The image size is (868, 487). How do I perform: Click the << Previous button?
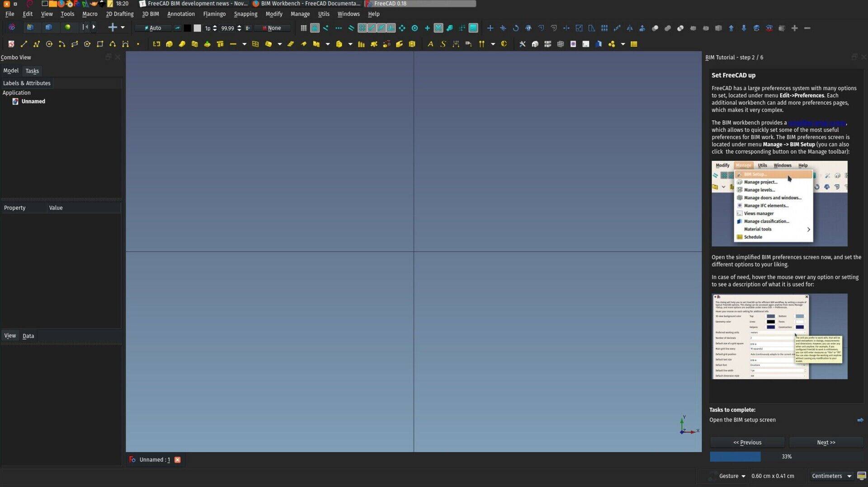(x=747, y=442)
